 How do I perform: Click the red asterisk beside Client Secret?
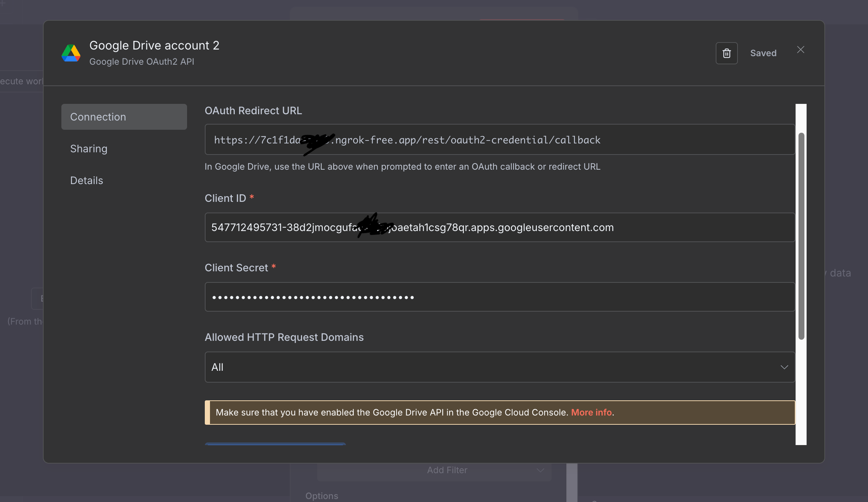point(274,267)
